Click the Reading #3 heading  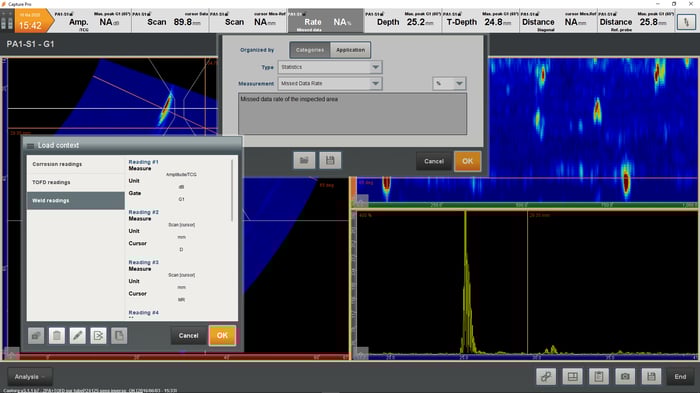143,263
